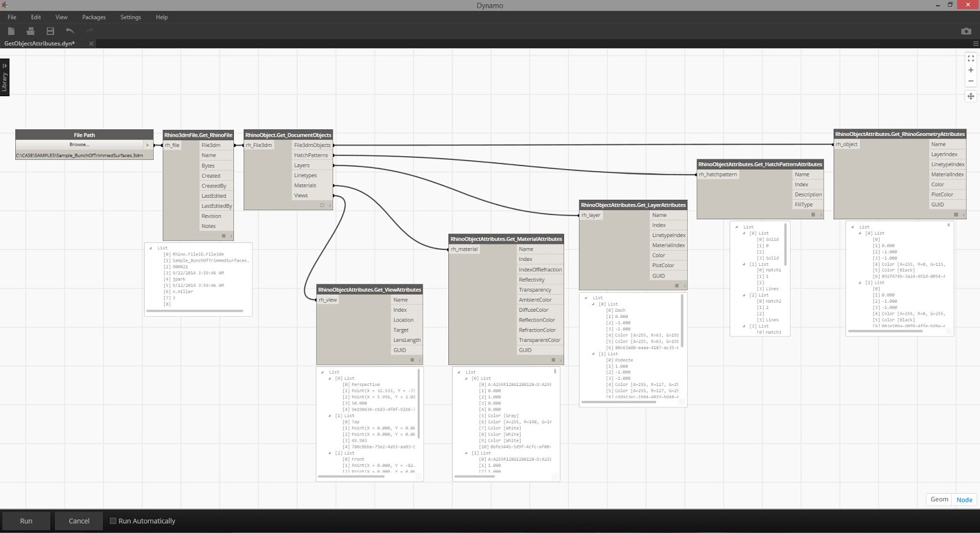Select the Get_MaterialAttributes node title
Image resolution: width=980 pixels, height=533 pixels.
click(x=506, y=239)
